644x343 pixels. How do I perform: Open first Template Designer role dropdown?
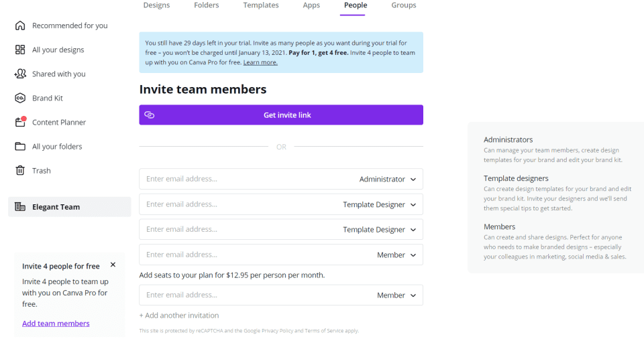[380, 205]
